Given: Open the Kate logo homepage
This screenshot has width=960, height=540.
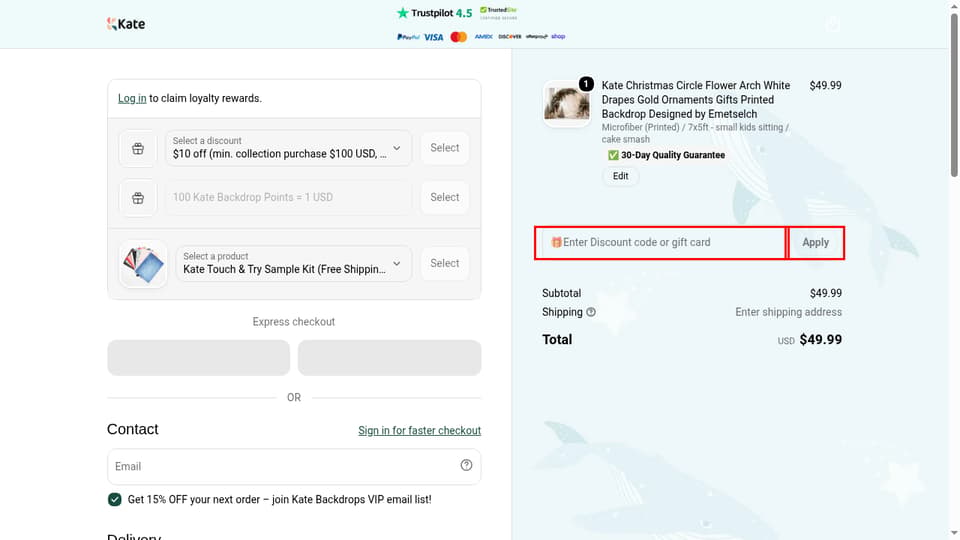Looking at the screenshot, I should pos(126,24).
